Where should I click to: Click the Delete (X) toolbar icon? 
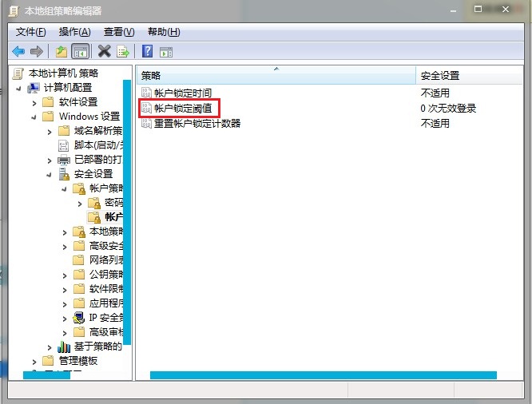[x=104, y=52]
